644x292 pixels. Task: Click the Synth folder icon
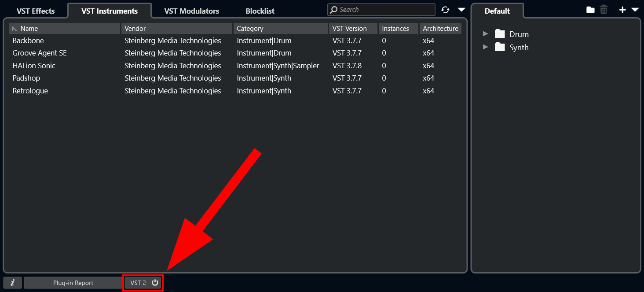[500, 47]
